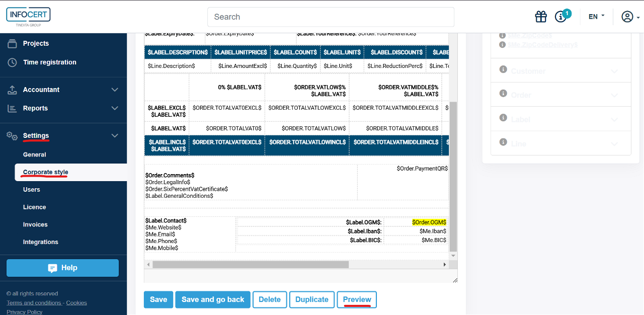
Task: Click the gift icon in header
Action: click(541, 17)
